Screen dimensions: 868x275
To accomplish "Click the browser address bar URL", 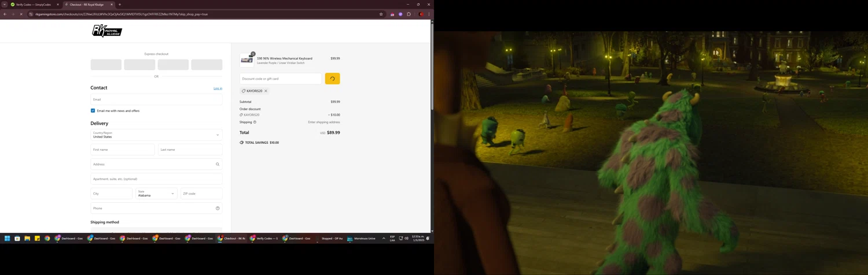I will [122, 14].
